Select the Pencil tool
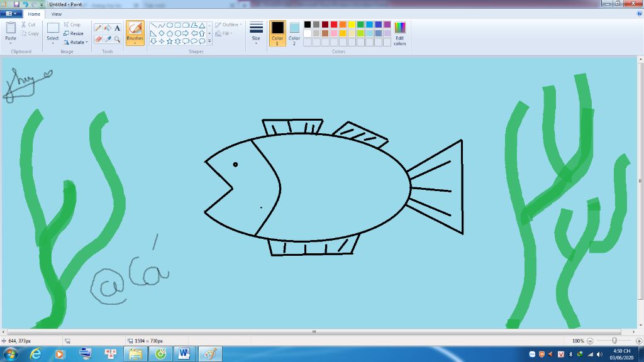 98,28
